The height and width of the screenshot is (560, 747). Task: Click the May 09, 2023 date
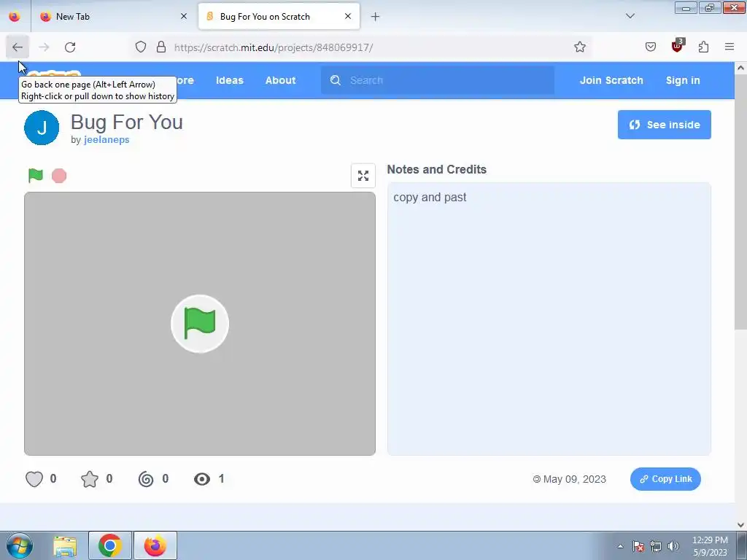[x=575, y=480]
